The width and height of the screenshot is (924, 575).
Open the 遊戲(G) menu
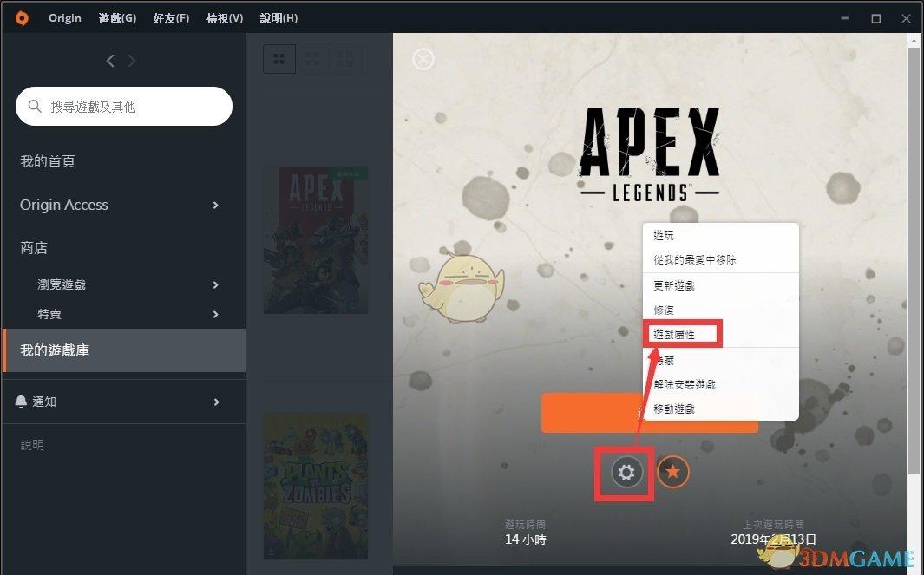(117, 18)
